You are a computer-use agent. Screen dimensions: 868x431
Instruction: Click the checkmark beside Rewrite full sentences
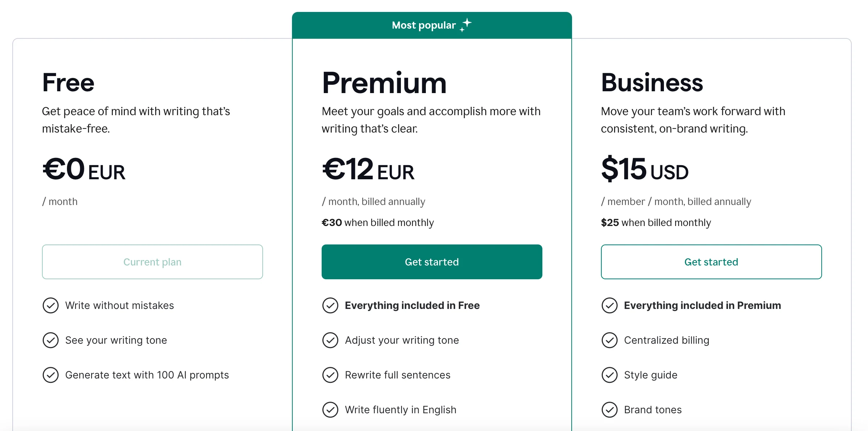[330, 375]
